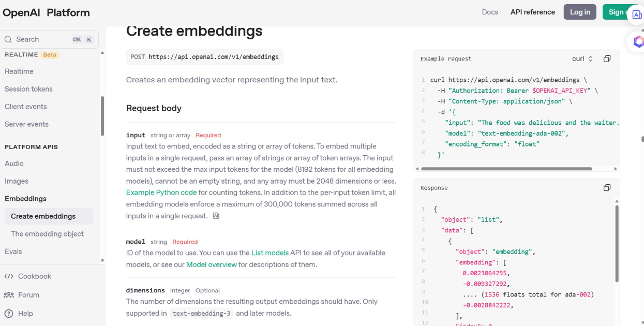Open the Help link
The width and height of the screenshot is (644, 326).
[25, 314]
